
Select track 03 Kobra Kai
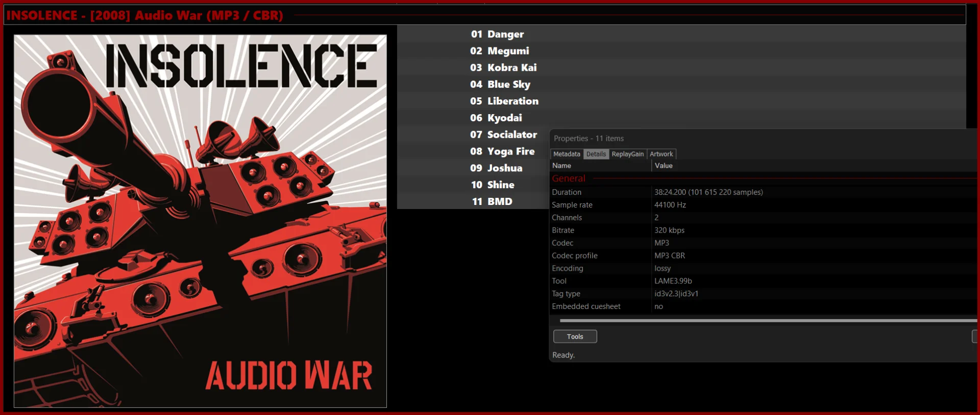tap(681, 67)
